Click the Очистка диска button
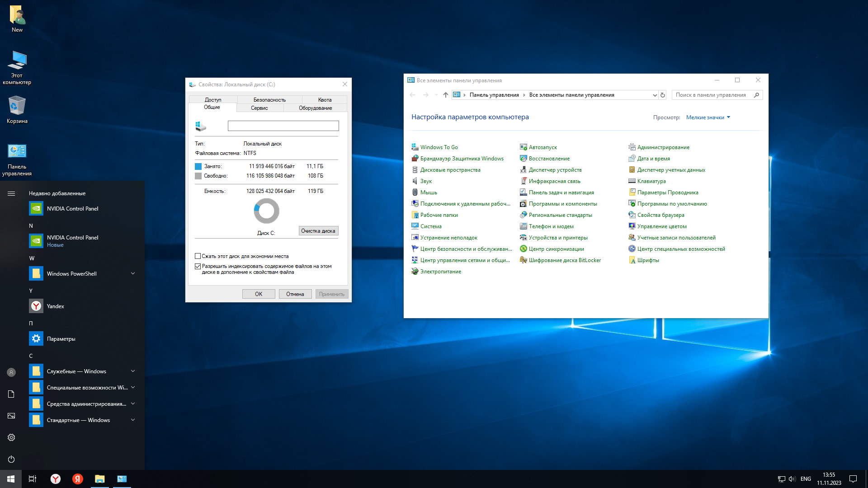Image resolution: width=868 pixels, height=488 pixels. tap(318, 231)
